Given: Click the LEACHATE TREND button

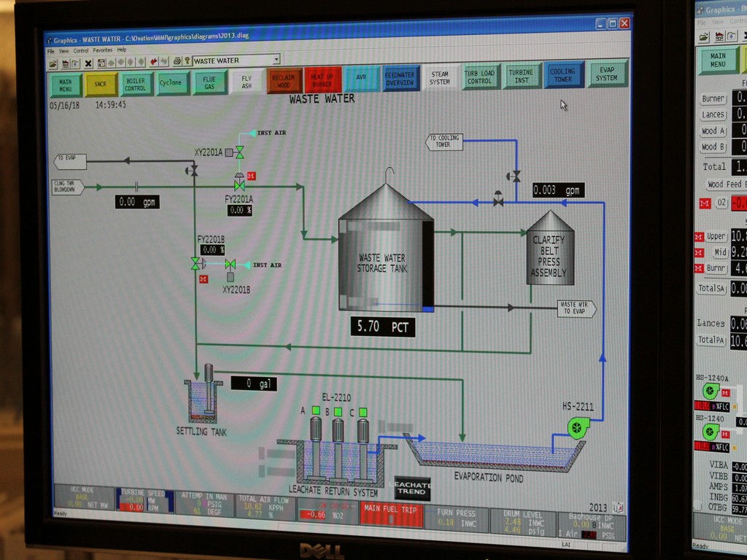Looking at the screenshot, I should [x=412, y=488].
